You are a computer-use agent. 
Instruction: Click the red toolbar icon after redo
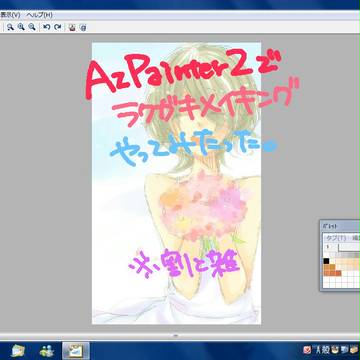point(72,27)
